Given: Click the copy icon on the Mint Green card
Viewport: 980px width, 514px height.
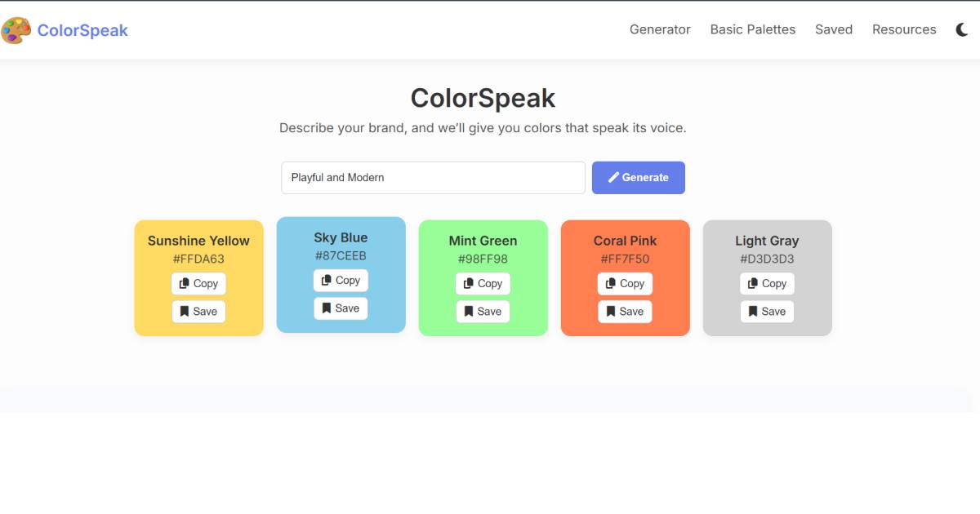Looking at the screenshot, I should [469, 283].
